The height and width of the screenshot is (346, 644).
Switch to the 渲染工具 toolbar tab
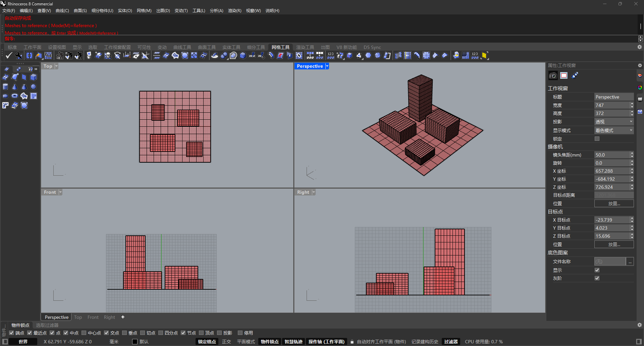(305, 47)
